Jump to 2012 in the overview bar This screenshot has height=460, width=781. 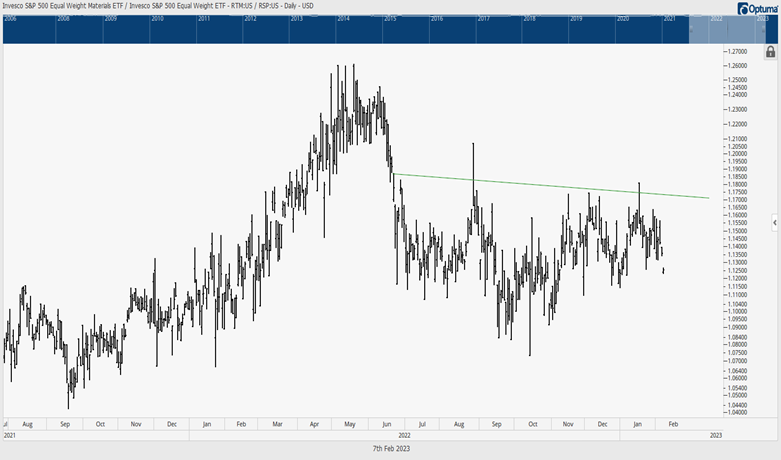tap(251, 19)
